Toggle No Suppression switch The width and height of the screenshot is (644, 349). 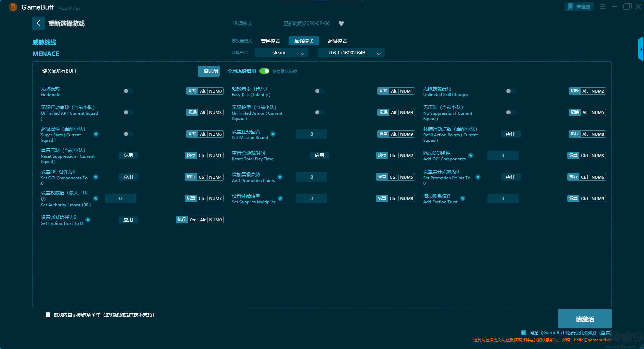point(511,112)
